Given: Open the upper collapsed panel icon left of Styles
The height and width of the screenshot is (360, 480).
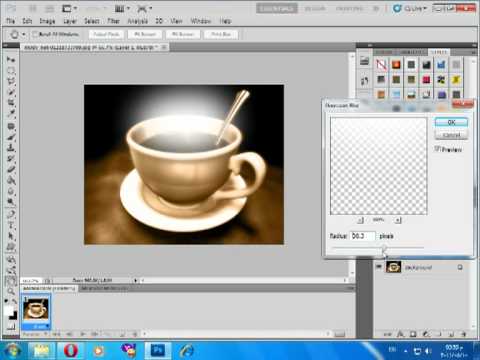Looking at the screenshot, I should point(364,61).
